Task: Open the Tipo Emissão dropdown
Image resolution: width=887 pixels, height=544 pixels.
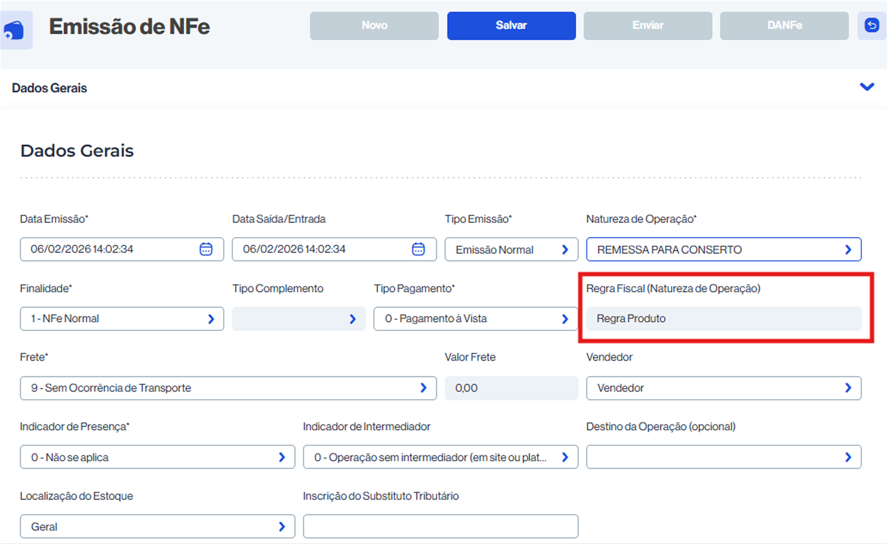Action: pyautogui.click(x=564, y=249)
